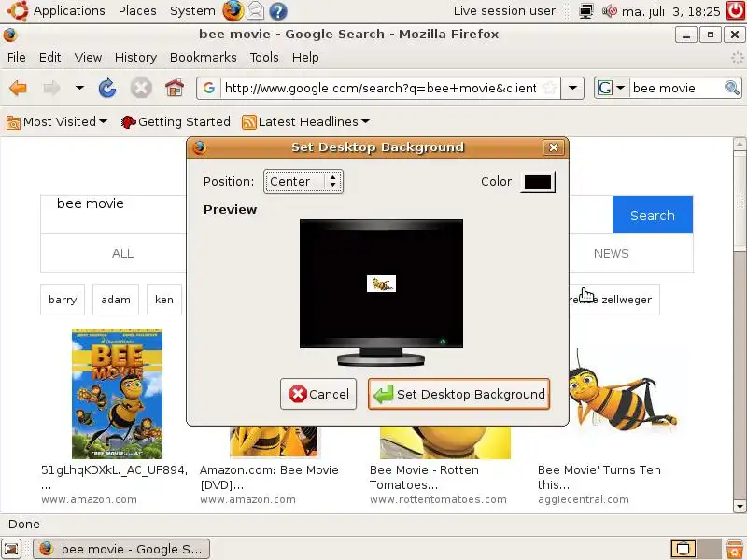747x560 pixels.
Task: Click the Cancel button in the dialog
Action: [318, 394]
